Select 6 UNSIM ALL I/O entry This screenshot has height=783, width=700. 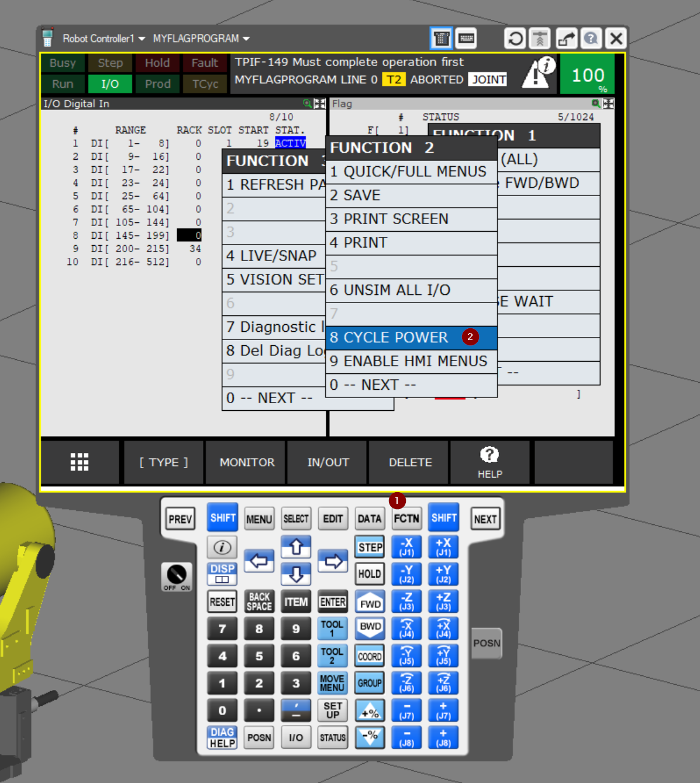[x=411, y=290]
